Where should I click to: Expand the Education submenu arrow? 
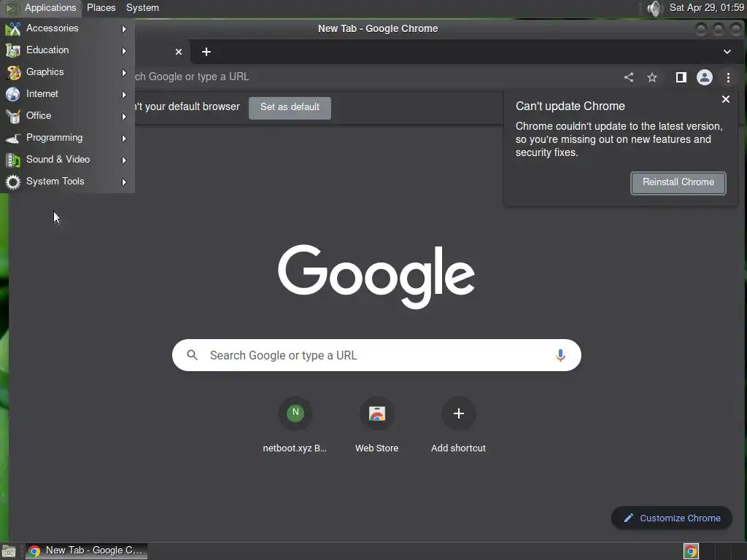tap(124, 51)
